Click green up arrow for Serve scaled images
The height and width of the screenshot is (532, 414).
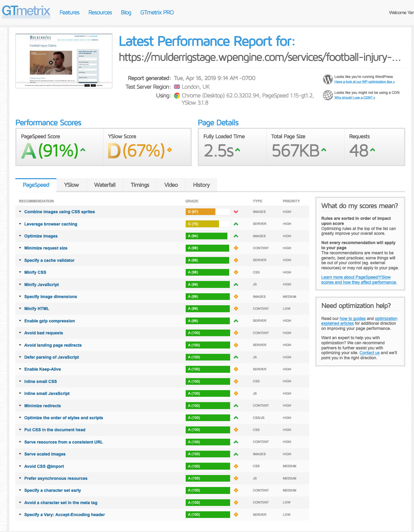(236, 454)
